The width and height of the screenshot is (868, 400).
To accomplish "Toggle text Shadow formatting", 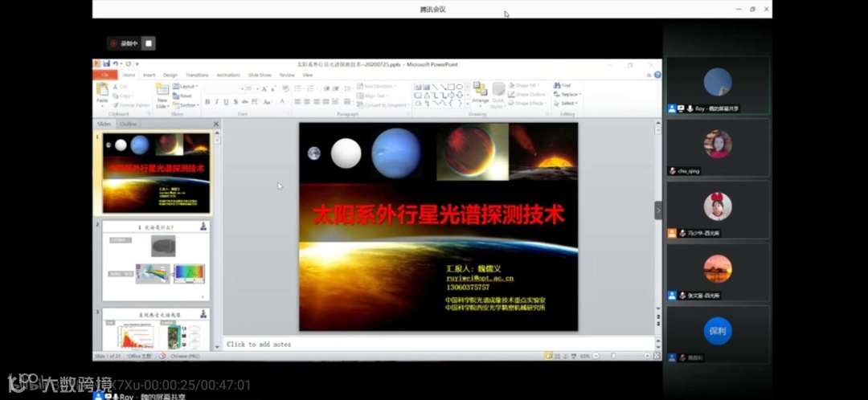I will pos(235,102).
